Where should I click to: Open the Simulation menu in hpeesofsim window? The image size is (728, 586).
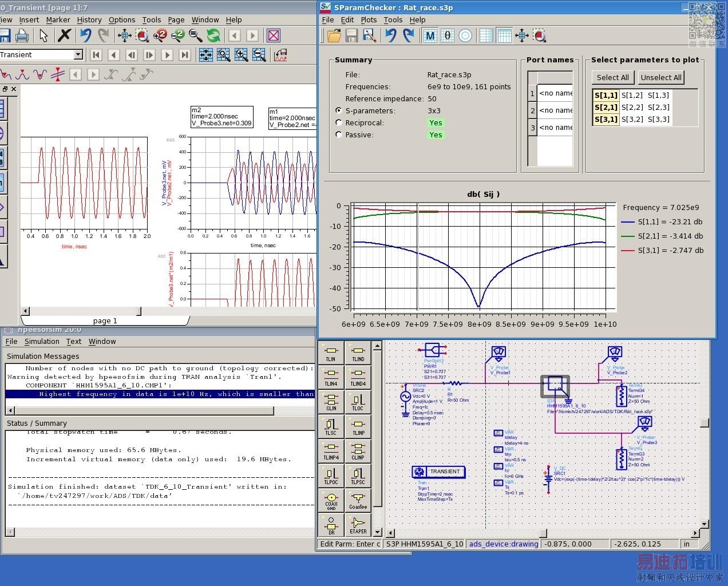[x=42, y=342]
